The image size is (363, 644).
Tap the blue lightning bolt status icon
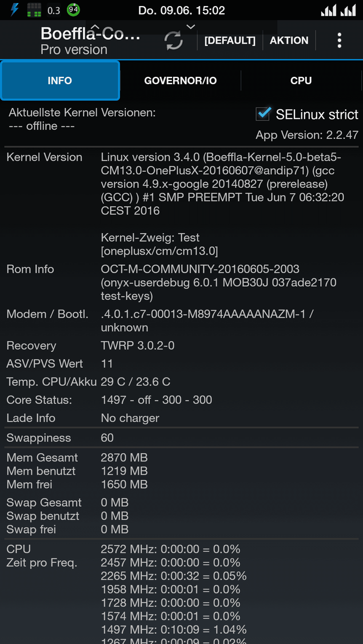point(14,10)
